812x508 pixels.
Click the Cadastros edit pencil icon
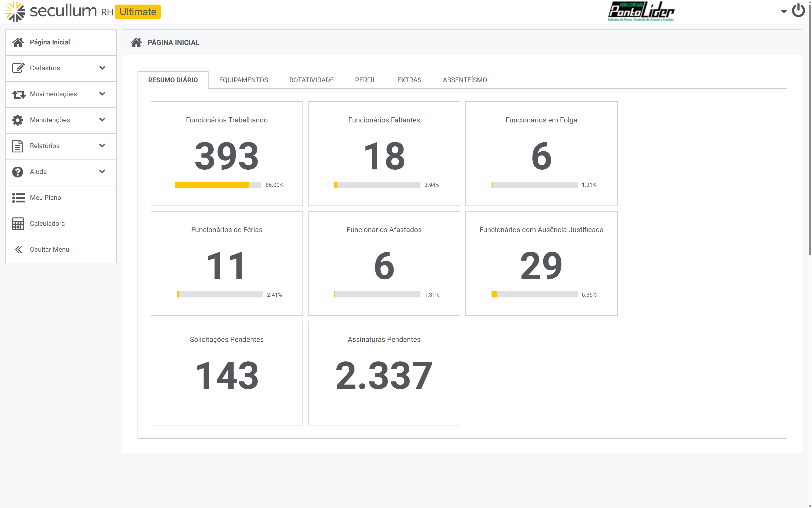point(18,68)
